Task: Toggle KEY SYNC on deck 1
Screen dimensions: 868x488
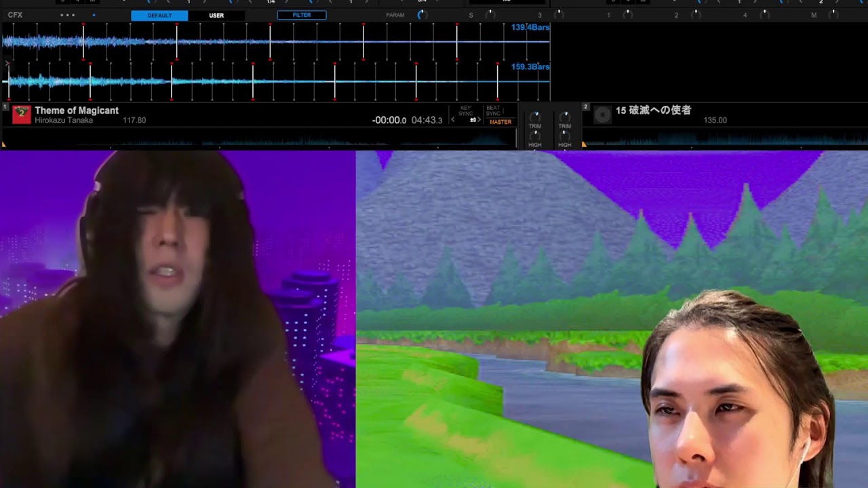Action: coord(466,110)
